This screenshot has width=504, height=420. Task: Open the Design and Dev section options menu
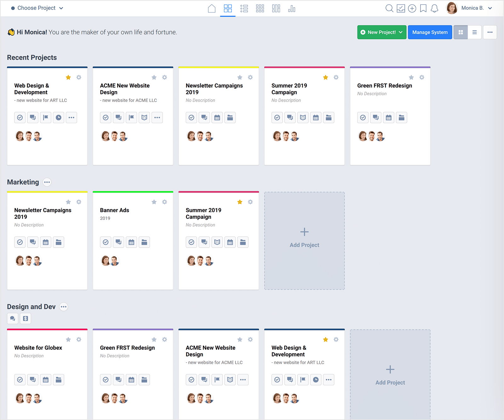[x=64, y=307]
